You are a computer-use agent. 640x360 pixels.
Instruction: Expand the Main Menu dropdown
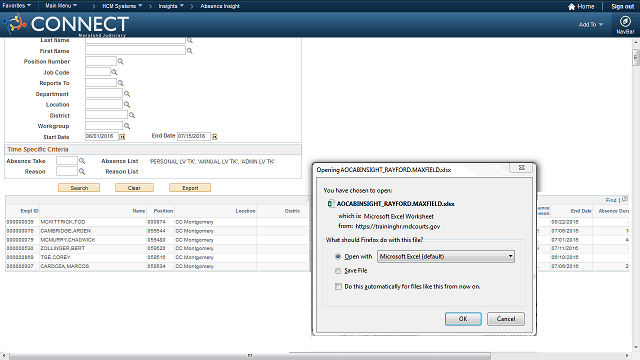61,6
